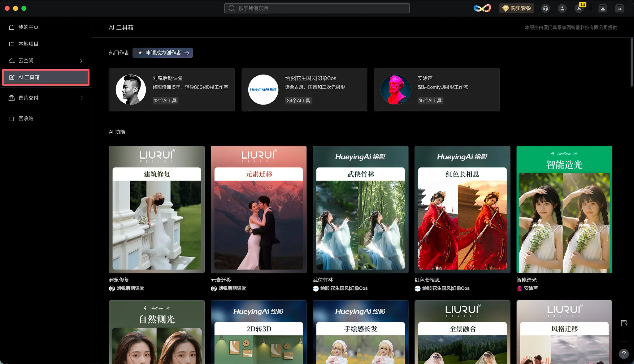Open notifications bell with 14 badge
634x364 pixels.
[579, 8]
